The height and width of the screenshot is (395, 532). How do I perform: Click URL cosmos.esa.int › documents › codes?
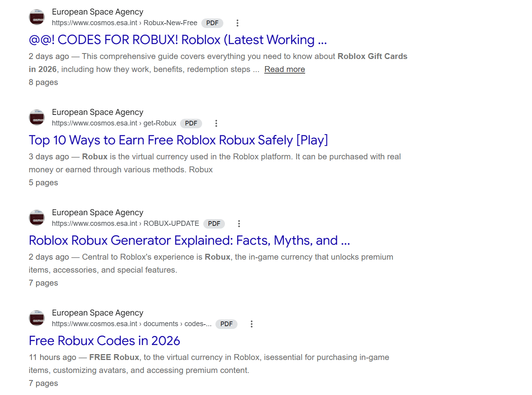[132, 324]
